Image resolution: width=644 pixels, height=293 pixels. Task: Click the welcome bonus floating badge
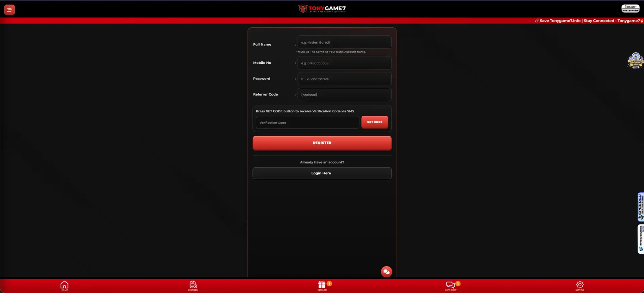[x=635, y=60]
